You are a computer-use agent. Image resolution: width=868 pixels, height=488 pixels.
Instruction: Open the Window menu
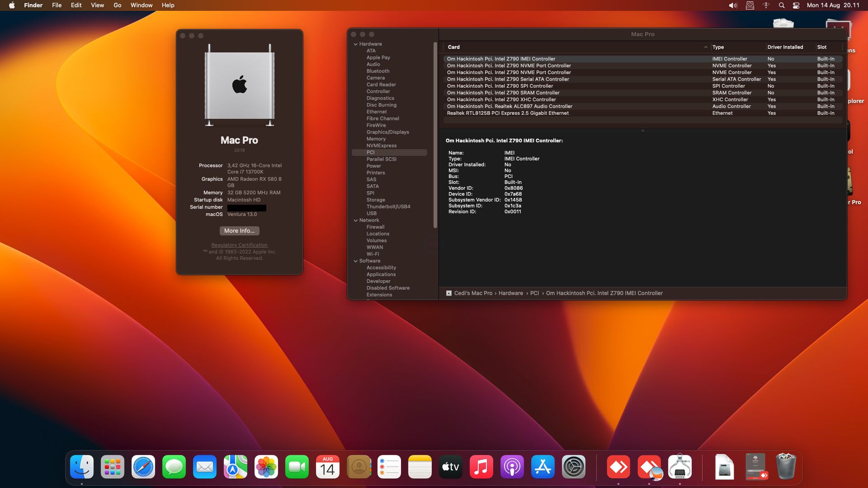coord(141,5)
